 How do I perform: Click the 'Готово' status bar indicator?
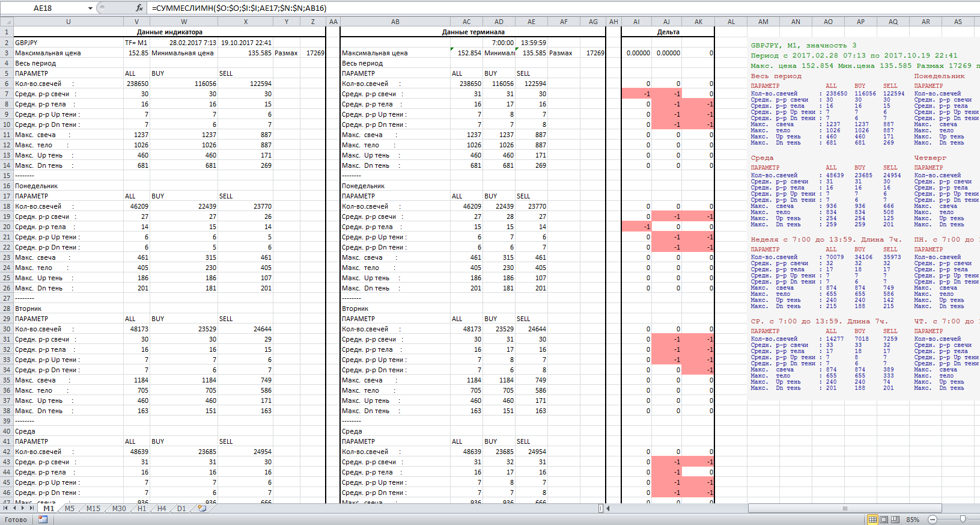click(x=16, y=520)
